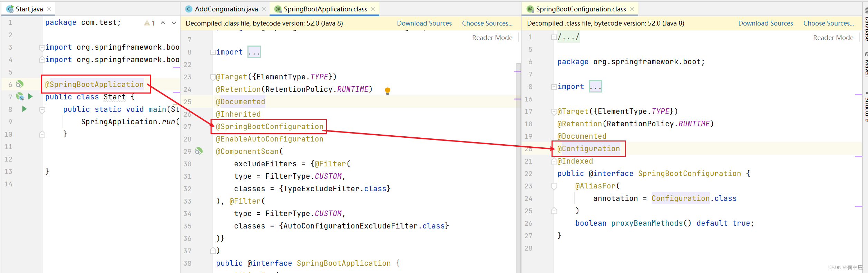Click the vertical scrollbar of SpringBootApplication.class editor
This screenshot has width=868, height=273.
(518, 167)
